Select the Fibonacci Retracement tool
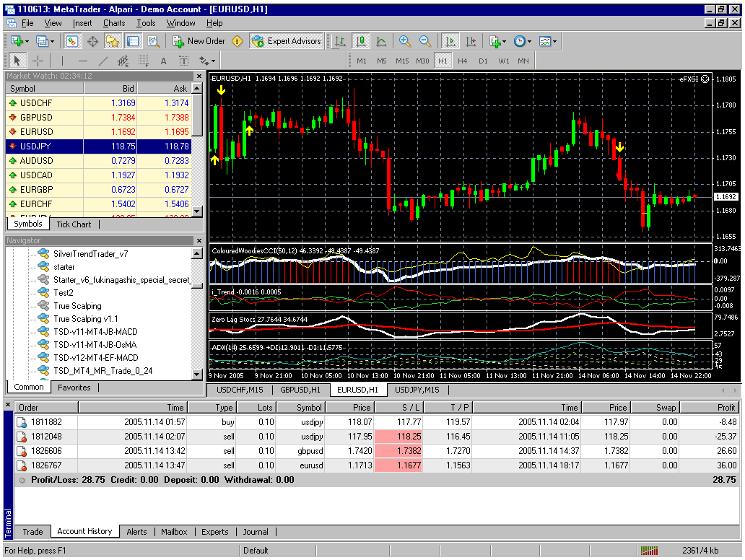Screen dimensions: 745x560 click(x=143, y=61)
